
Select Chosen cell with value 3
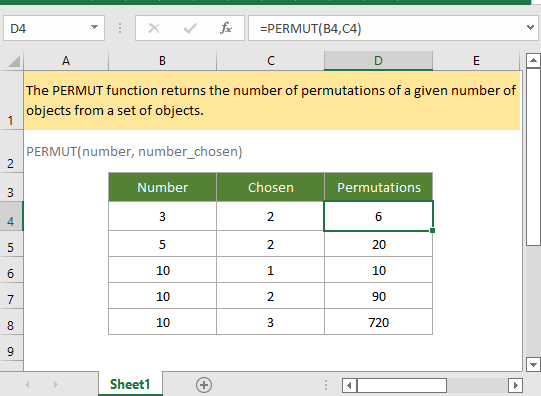tap(270, 322)
